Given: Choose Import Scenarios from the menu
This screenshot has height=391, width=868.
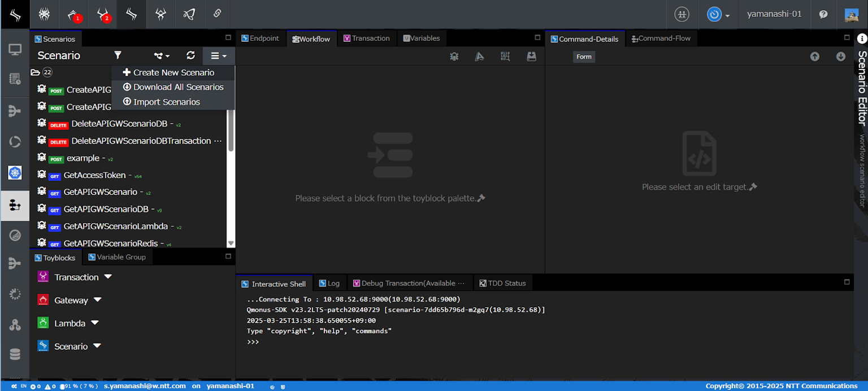Looking at the screenshot, I should pyautogui.click(x=166, y=102).
